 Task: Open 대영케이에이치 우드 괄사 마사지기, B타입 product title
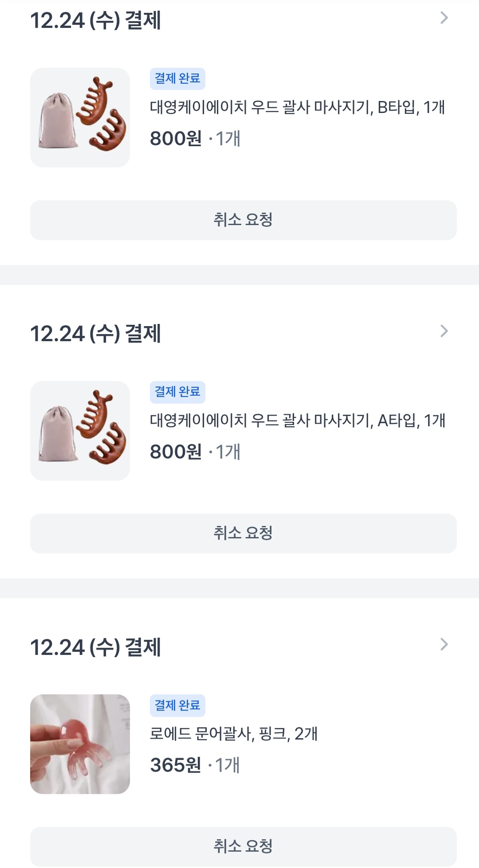click(297, 107)
